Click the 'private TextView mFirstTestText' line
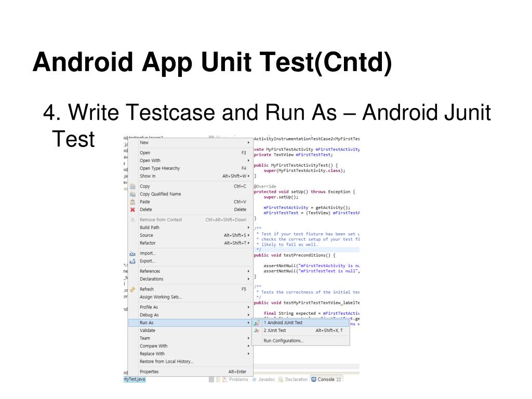Viewport: 532px width, 399px height. point(293,155)
